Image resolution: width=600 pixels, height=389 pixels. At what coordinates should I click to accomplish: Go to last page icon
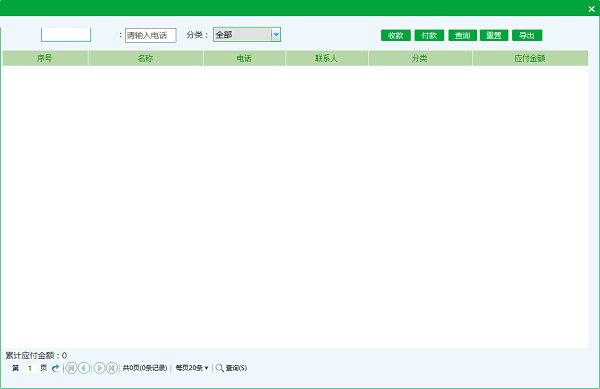coord(111,368)
